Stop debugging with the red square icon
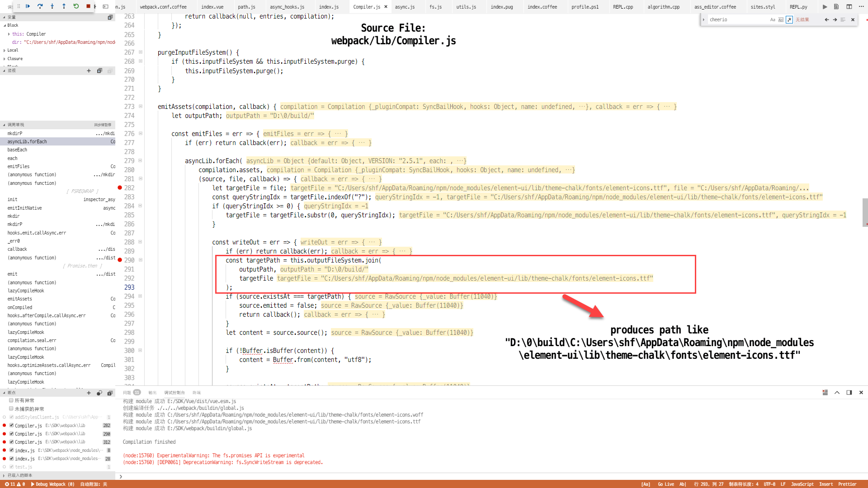The image size is (868, 488). point(88,7)
